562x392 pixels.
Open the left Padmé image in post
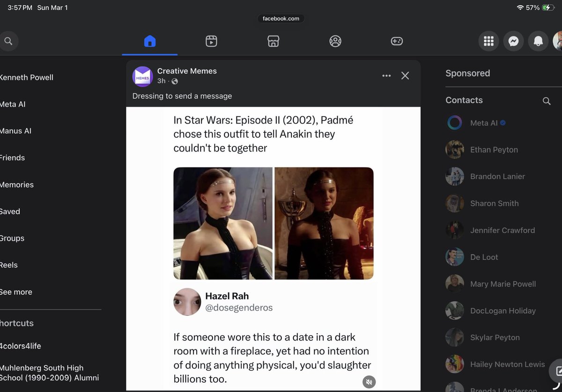(x=223, y=224)
